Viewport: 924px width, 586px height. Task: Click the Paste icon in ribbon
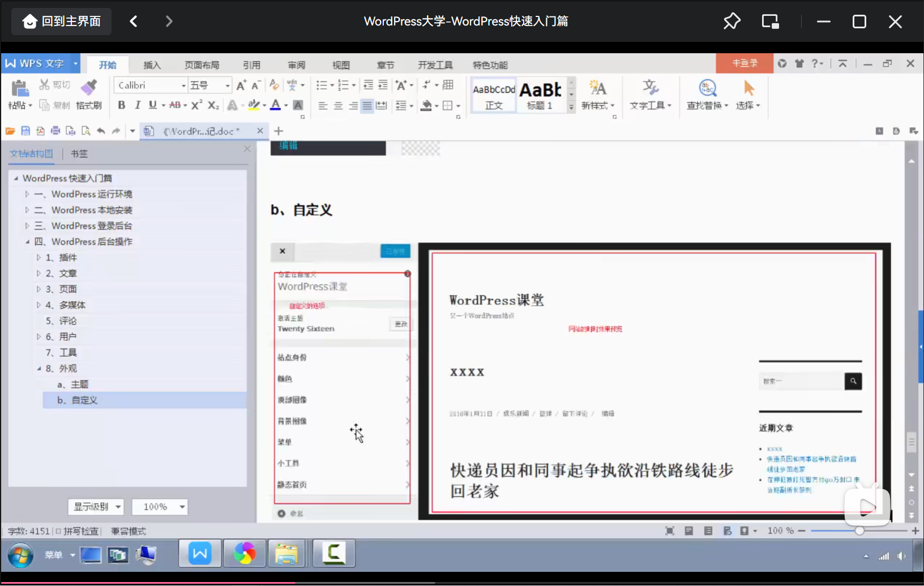[19, 89]
